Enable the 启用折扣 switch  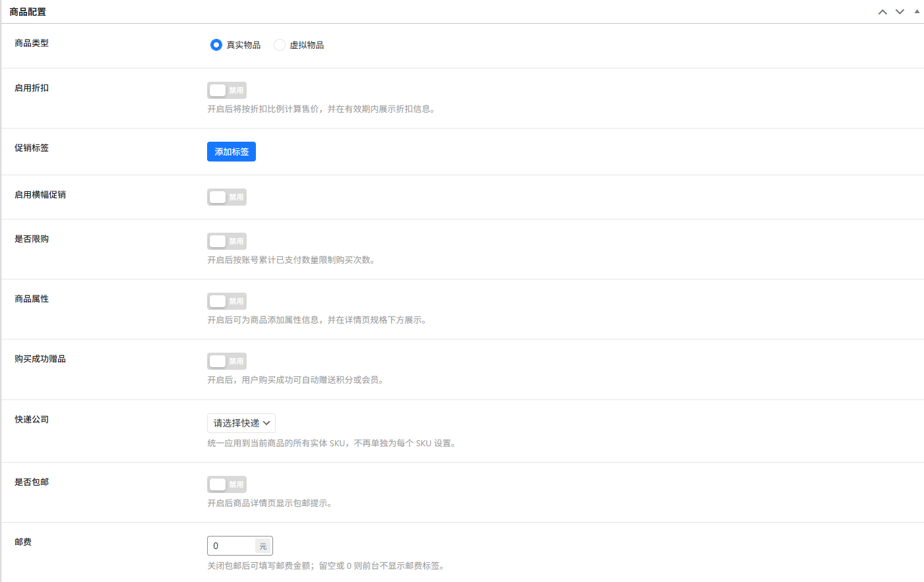pos(226,90)
